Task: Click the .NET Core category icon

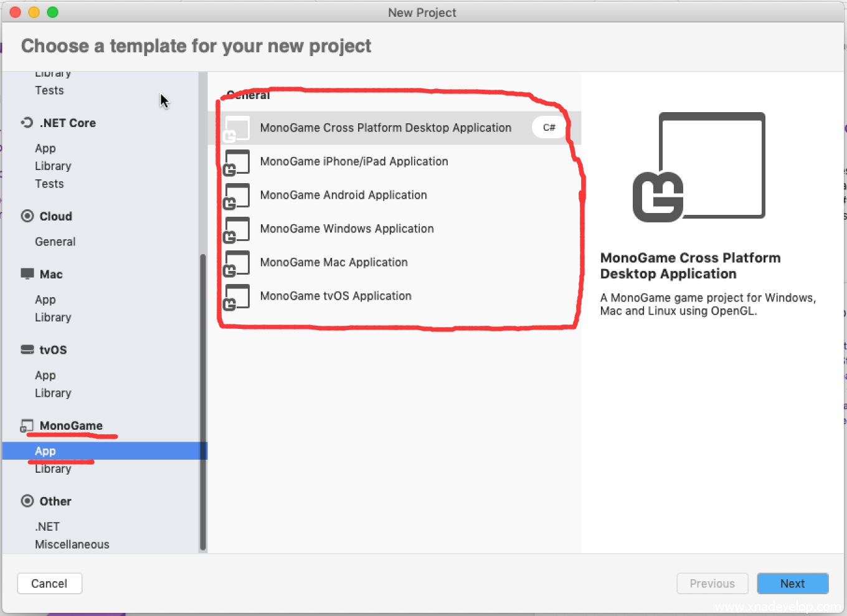Action: [x=27, y=123]
